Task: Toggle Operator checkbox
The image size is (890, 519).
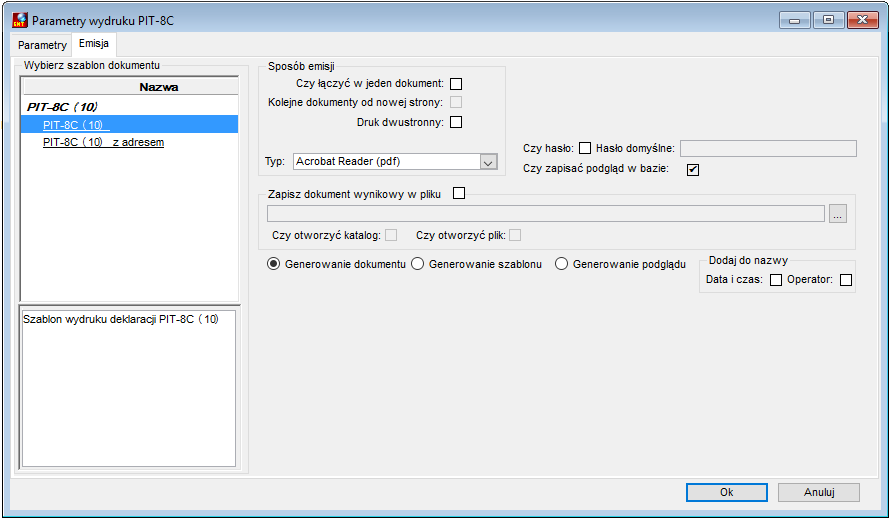Action: point(846,279)
